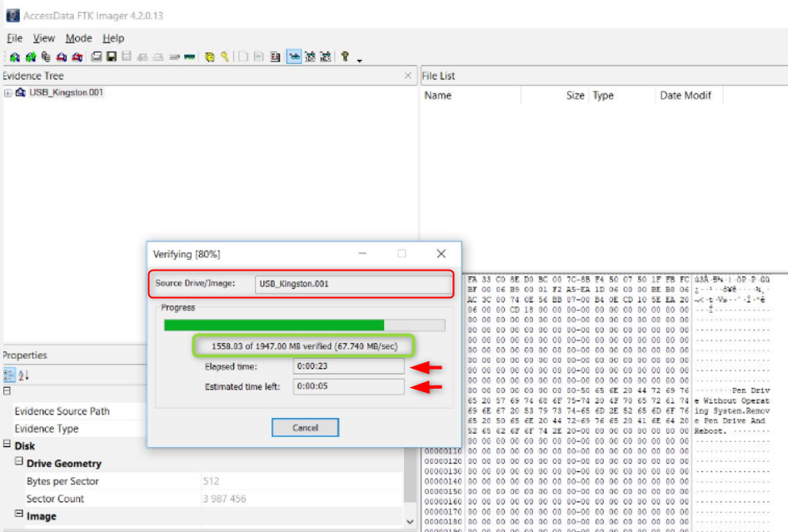Toggle the categorized view in Properties
788x532 pixels.
click(8, 375)
